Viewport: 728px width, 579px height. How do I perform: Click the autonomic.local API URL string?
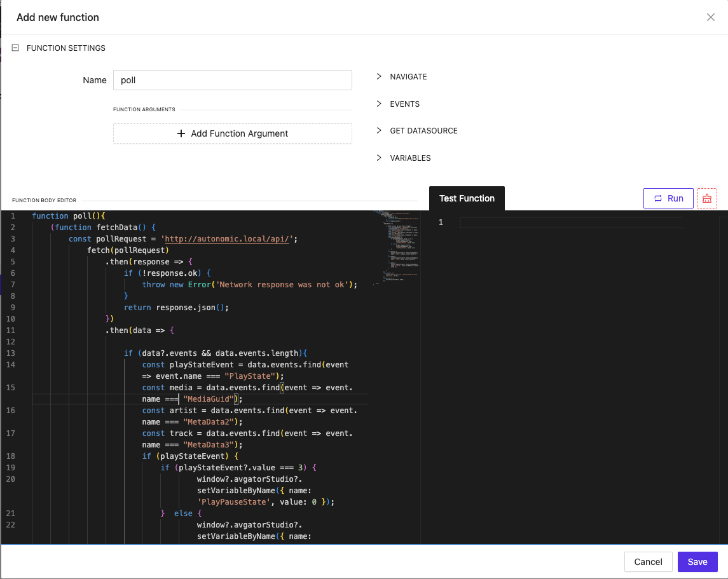click(x=227, y=239)
